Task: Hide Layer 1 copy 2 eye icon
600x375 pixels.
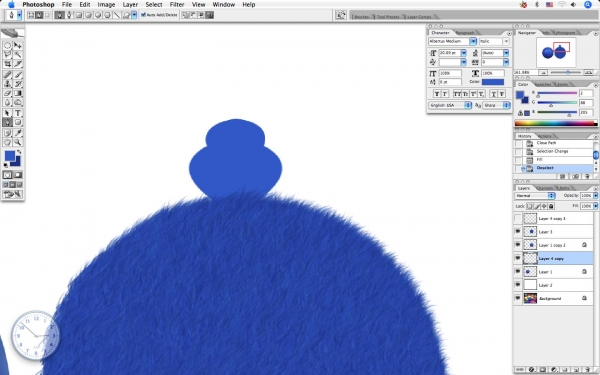Action: [518, 245]
